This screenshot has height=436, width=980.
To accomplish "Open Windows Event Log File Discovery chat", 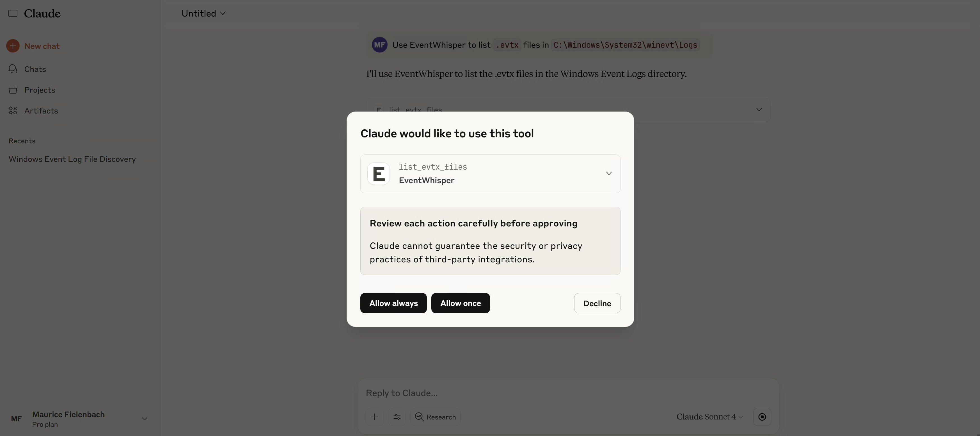I will (72, 159).
